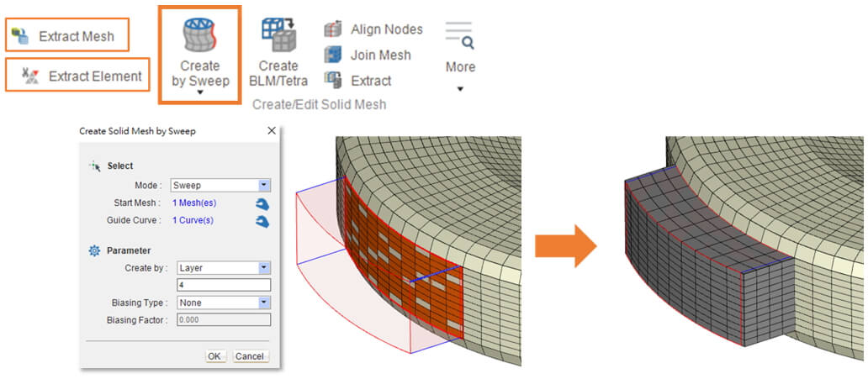
Task: Click the Align Nodes label
Action: click(386, 29)
